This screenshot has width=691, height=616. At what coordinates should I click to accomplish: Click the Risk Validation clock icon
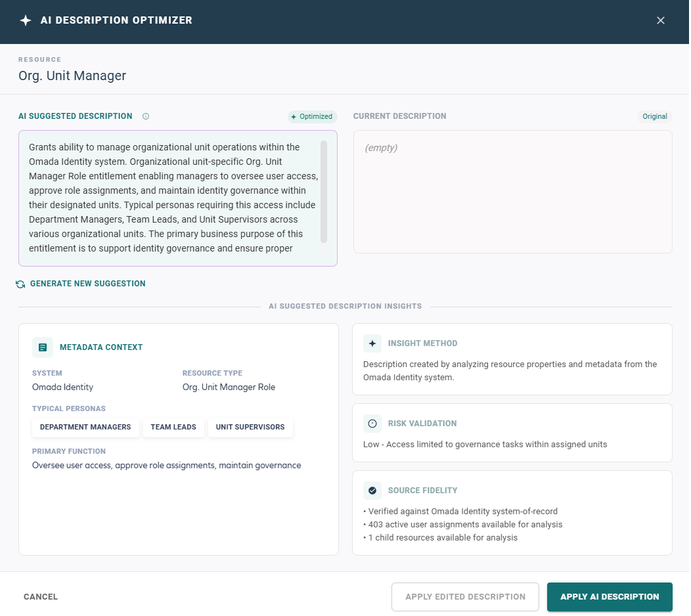click(x=372, y=424)
